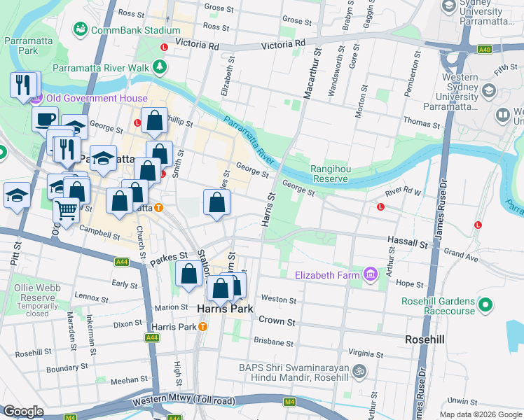
Task: Click the Rosehill suburb label
Action: [x=425, y=339]
